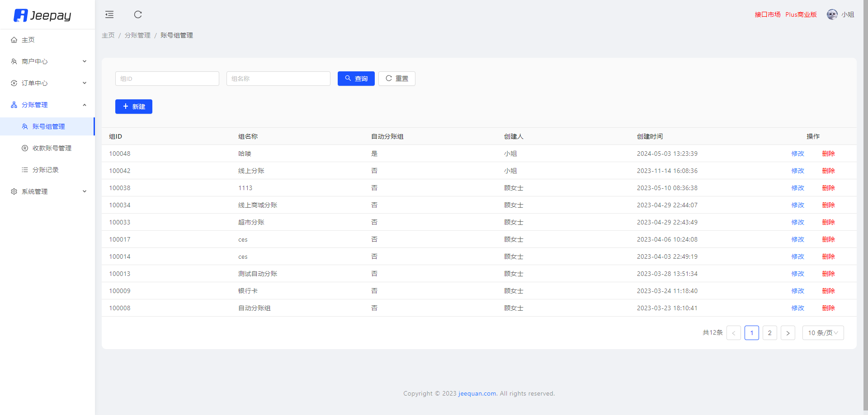Delete group 100042 via 删除 link
868x415 pixels.
(828, 171)
